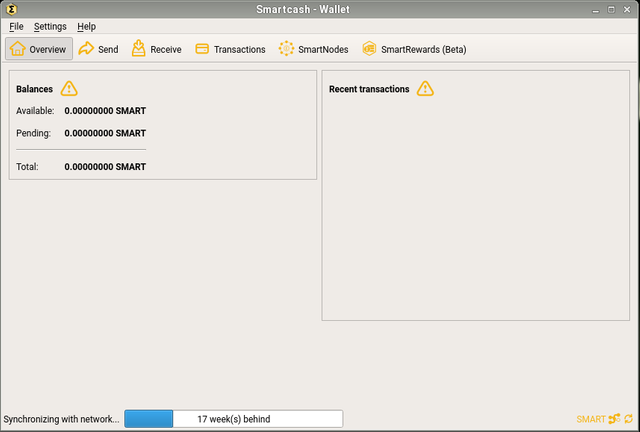Screen dimensions: 640x432
Task: Click the Balances heading
Action: coord(34,89)
